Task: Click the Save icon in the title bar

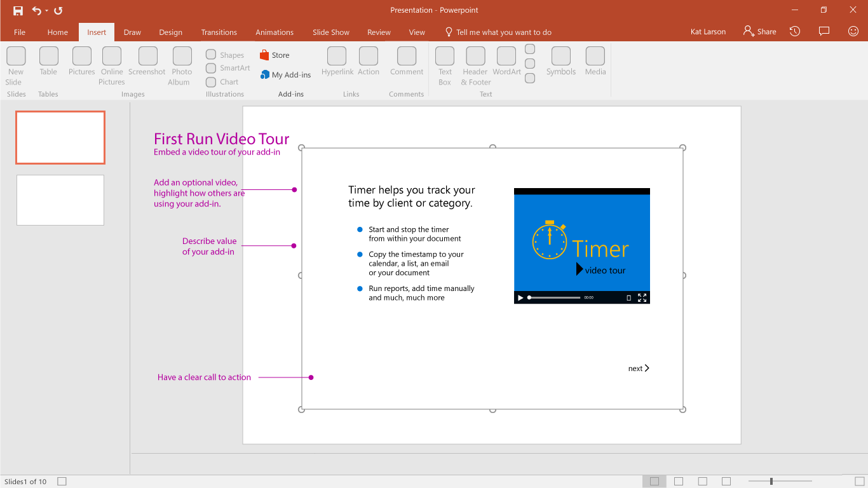Action: click(18, 11)
